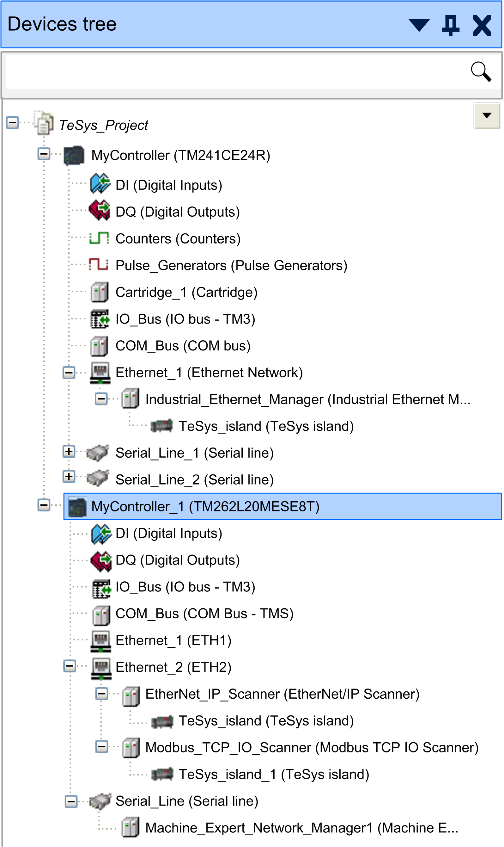This screenshot has height=847, width=504.
Task: Select "Serial_Line_1 (Serial line)" label
Action: click(x=195, y=453)
